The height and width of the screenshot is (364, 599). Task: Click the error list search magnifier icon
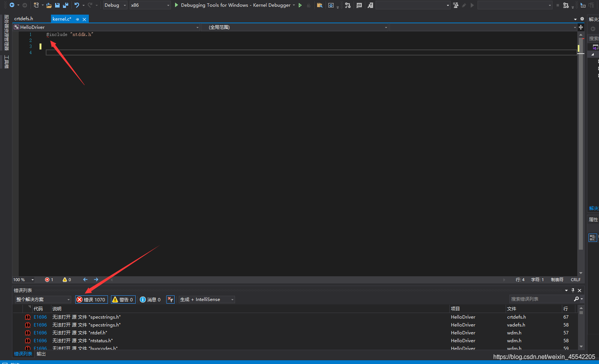[x=577, y=299]
